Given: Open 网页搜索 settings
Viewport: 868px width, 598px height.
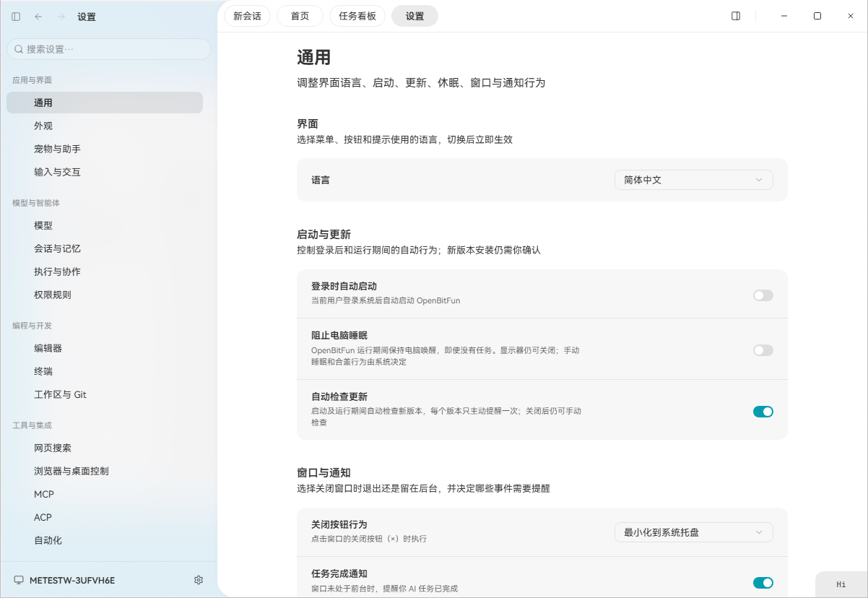Looking at the screenshot, I should coord(105,448).
